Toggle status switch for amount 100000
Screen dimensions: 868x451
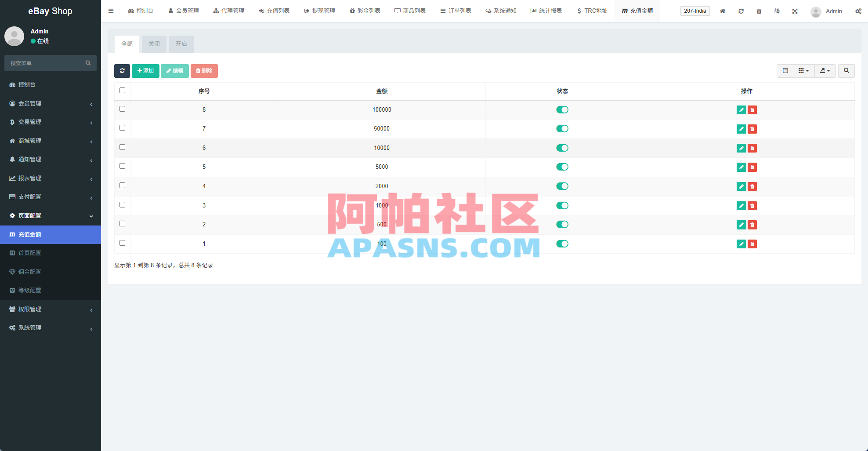pos(562,110)
